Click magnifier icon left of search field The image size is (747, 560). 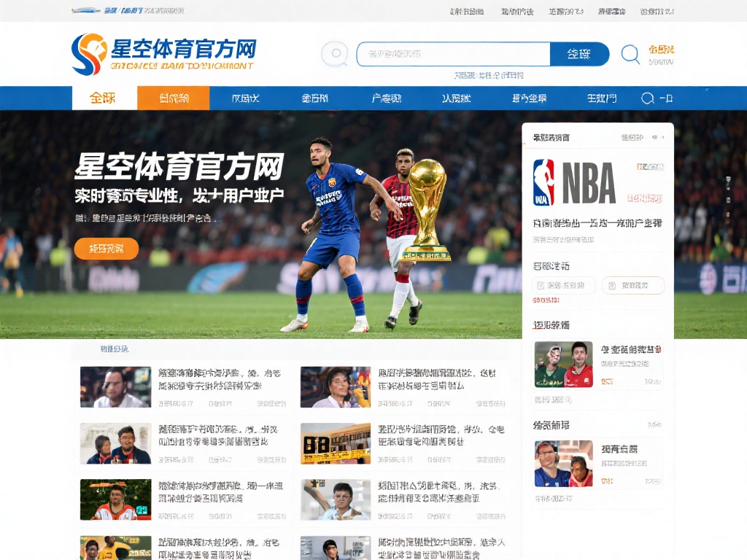(x=335, y=54)
